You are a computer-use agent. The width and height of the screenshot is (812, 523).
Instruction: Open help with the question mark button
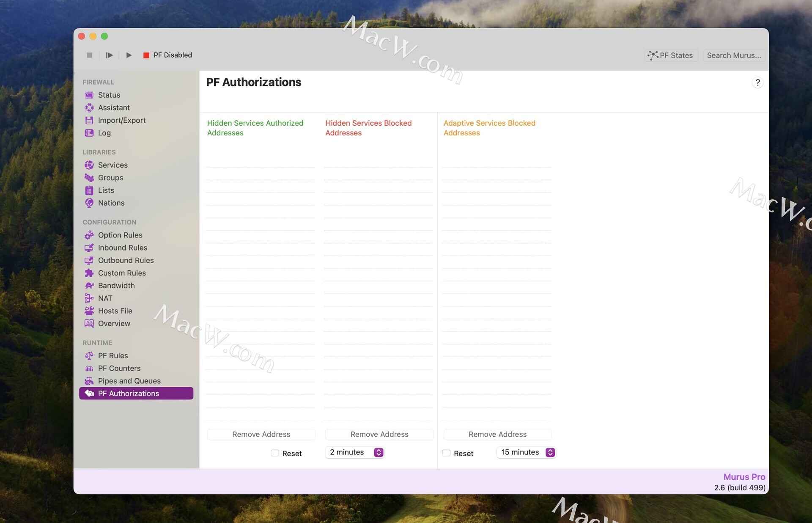coord(757,83)
